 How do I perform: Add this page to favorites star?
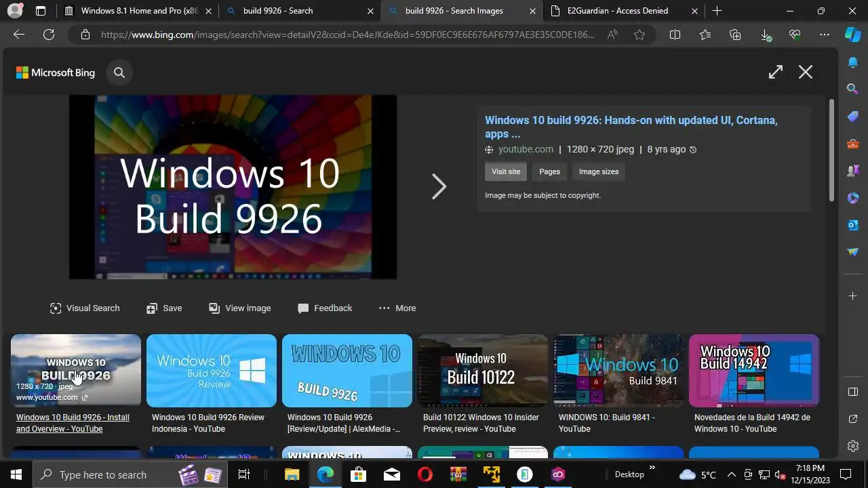[639, 35]
